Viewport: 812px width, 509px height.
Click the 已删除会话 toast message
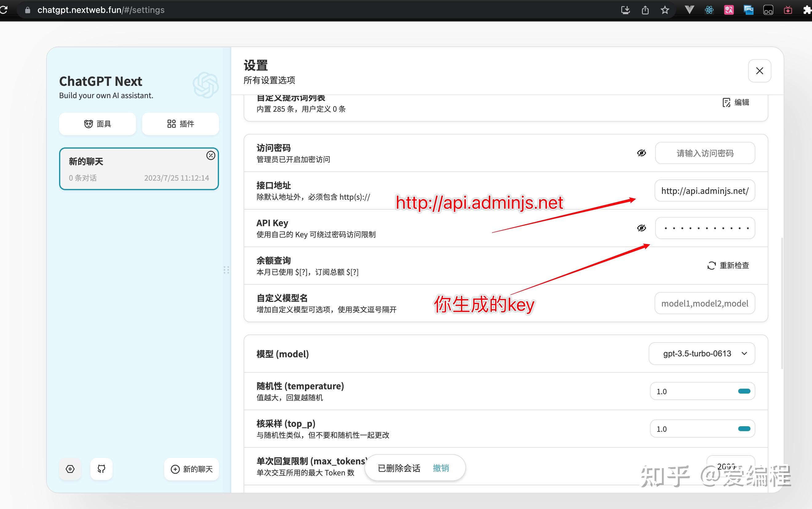click(399, 468)
